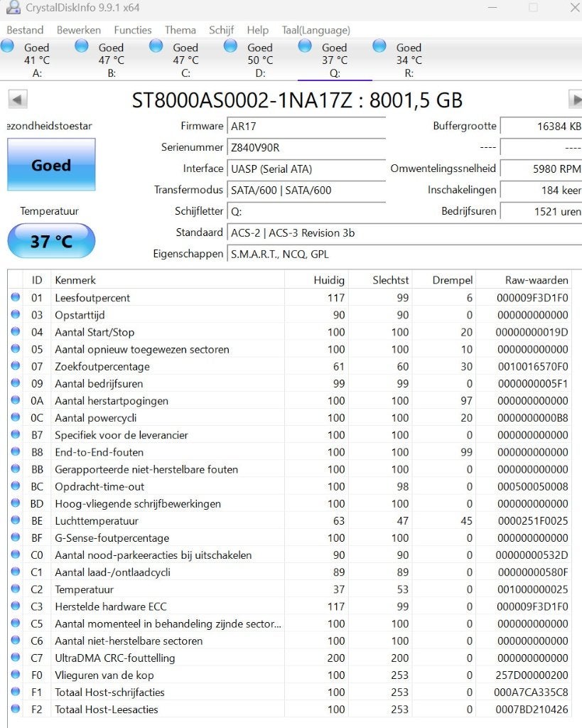Screen dimensions: 582x728
Task: Click status dot for Leesfoutpercent row
Action: (x=16, y=297)
